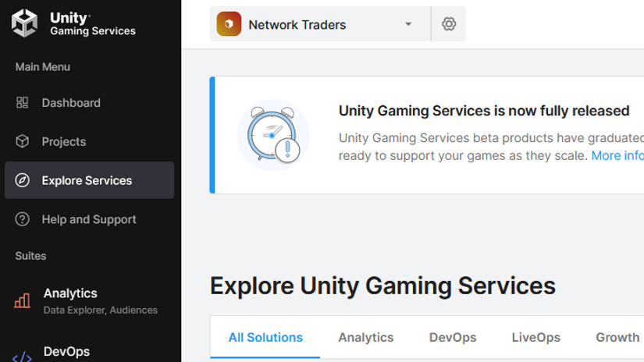Image resolution: width=644 pixels, height=362 pixels.
Task: Follow the More info link
Action: pyautogui.click(x=617, y=155)
